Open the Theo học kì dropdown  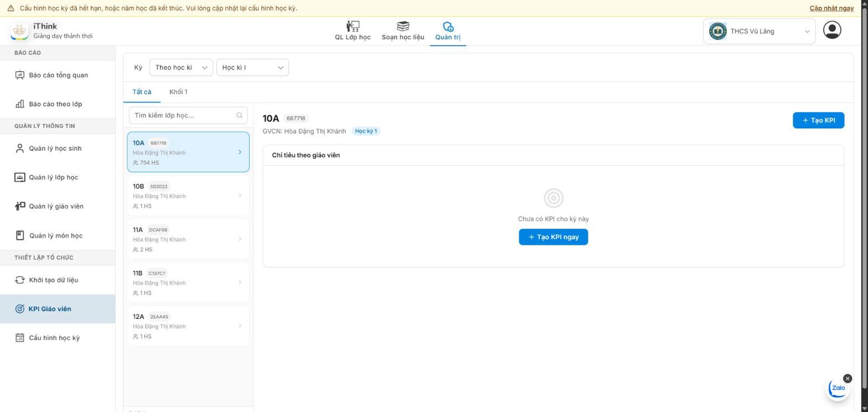coord(181,68)
